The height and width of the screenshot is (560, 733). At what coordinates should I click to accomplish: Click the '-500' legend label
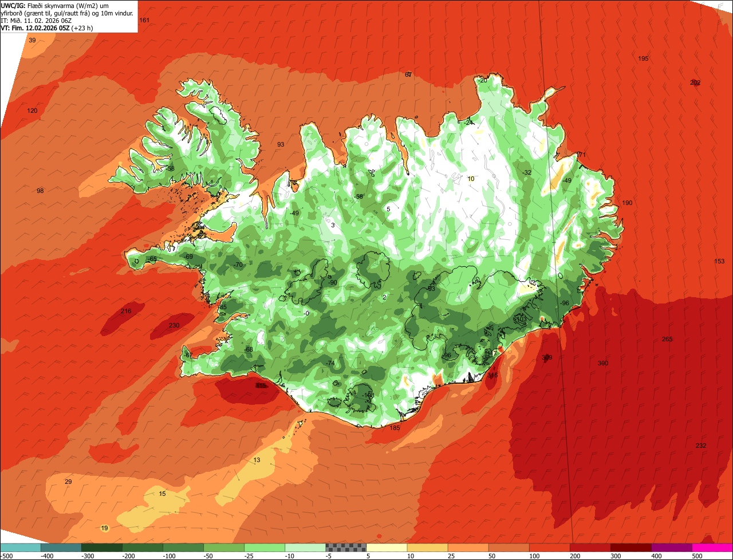pos(6,556)
